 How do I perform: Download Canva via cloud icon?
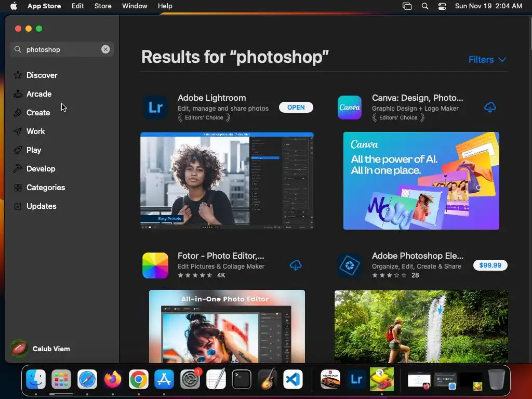coord(490,108)
